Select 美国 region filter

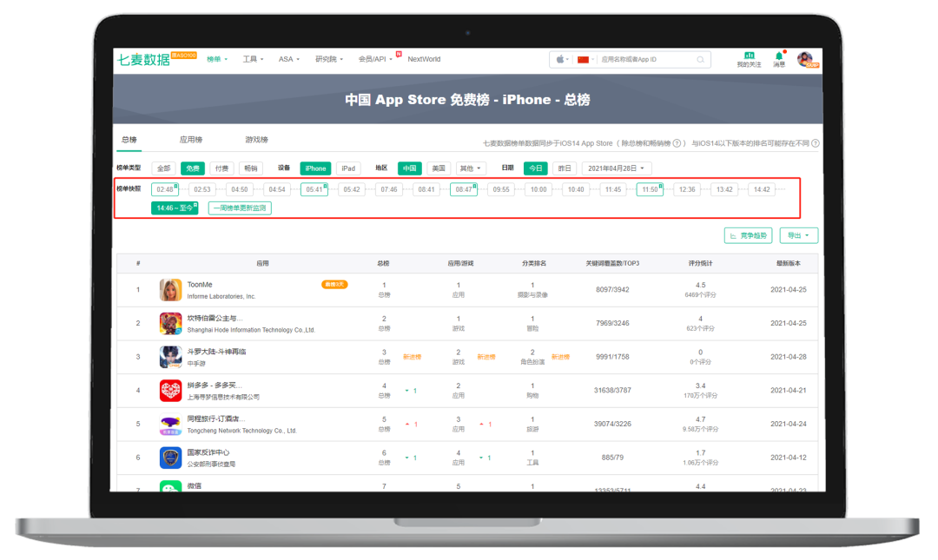pos(439,168)
